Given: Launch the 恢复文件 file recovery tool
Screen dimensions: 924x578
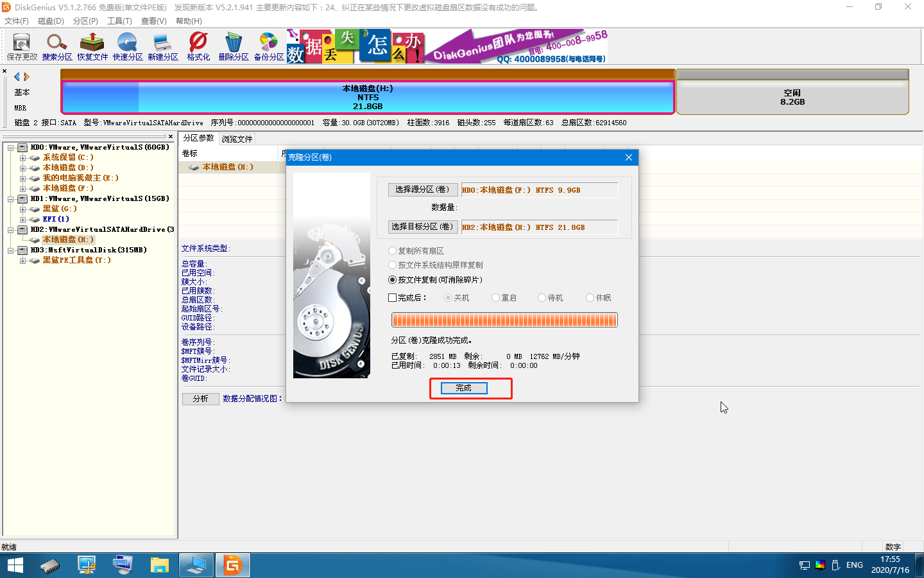Looking at the screenshot, I should (x=92, y=47).
